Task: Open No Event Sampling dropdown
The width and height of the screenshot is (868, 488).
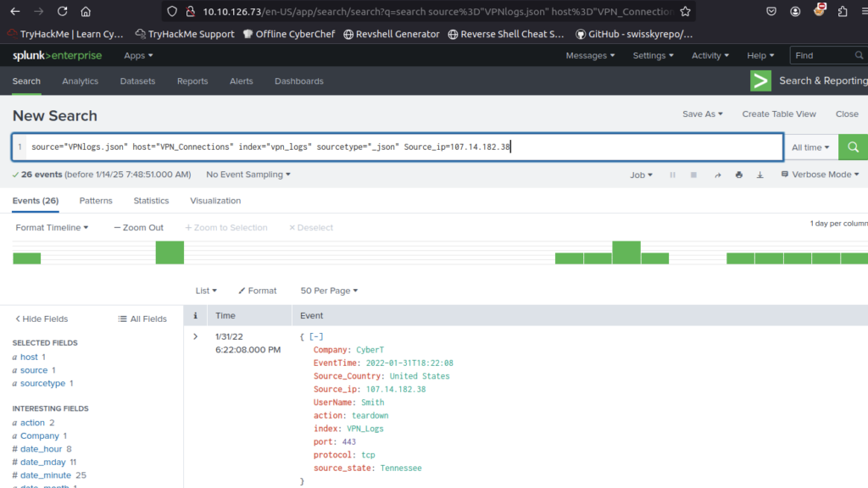Action: 248,175
